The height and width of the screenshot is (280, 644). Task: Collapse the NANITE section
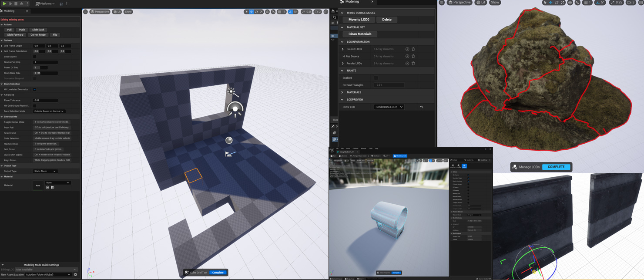(342, 71)
